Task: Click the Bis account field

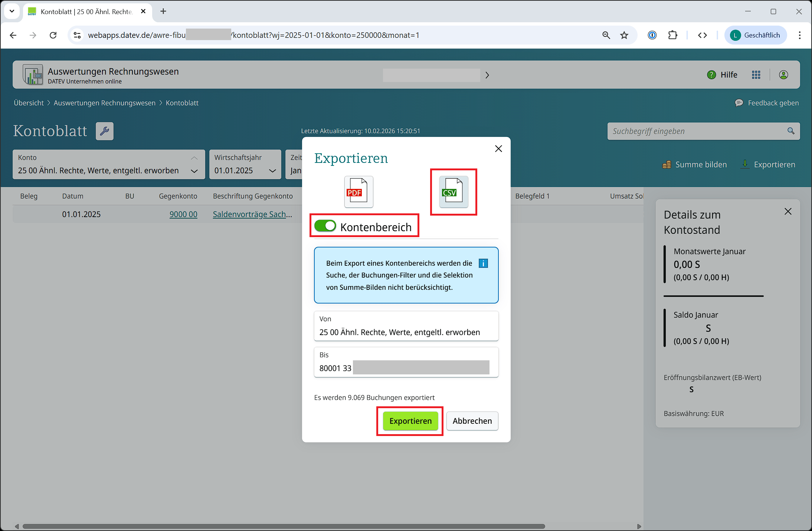Action: pos(406,362)
